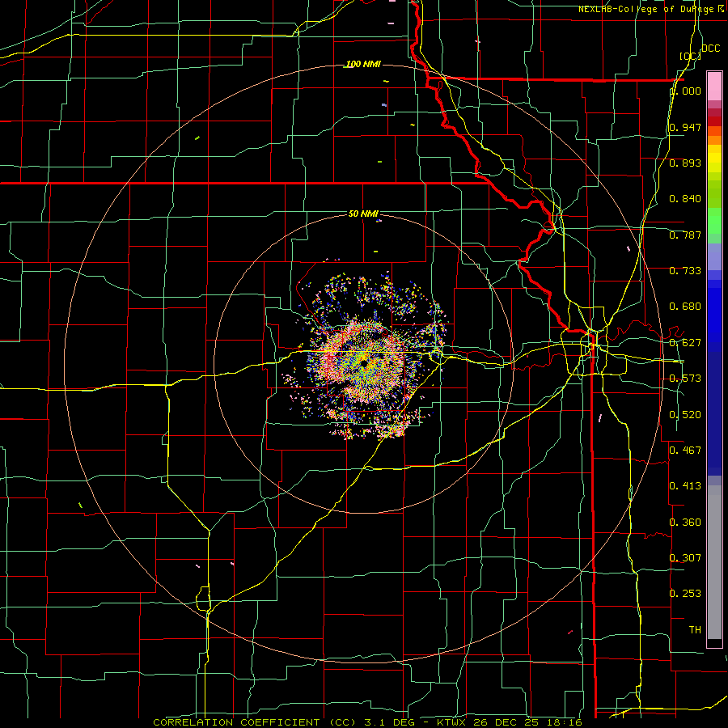
Task: Select the 0.520 legend value
Action: click(x=685, y=415)
